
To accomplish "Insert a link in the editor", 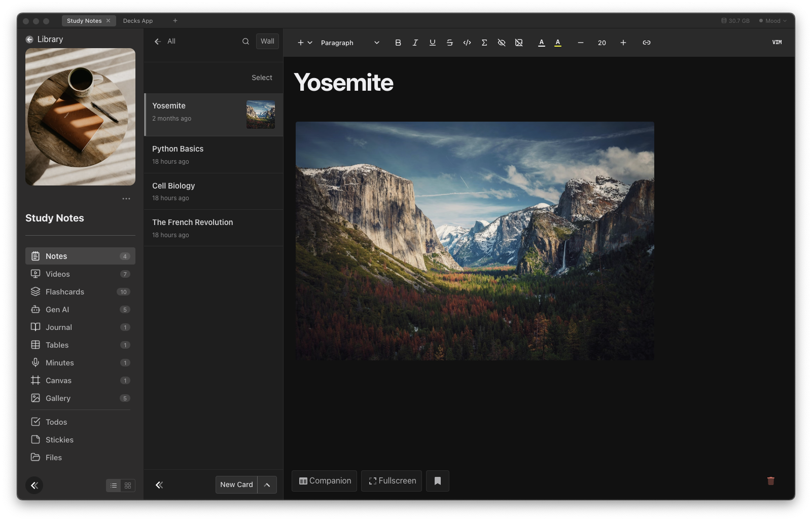I will 646,43.
